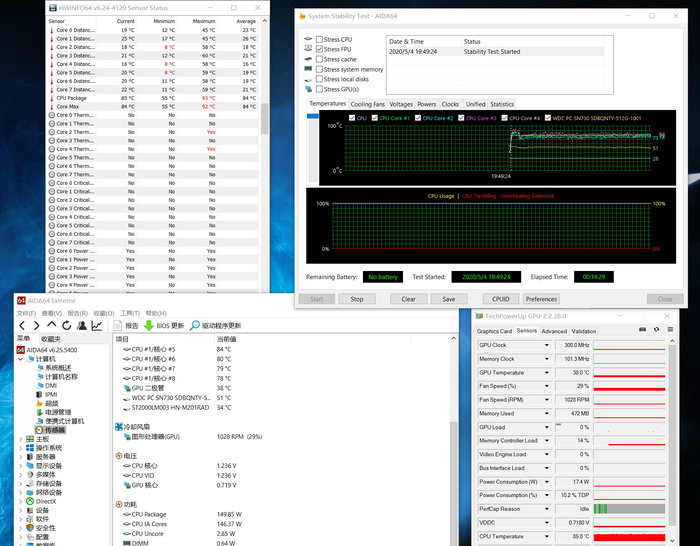Open the GPU-Z hamburger menu icon
This screenshot has height=546, width=700.
coord(670,329)
